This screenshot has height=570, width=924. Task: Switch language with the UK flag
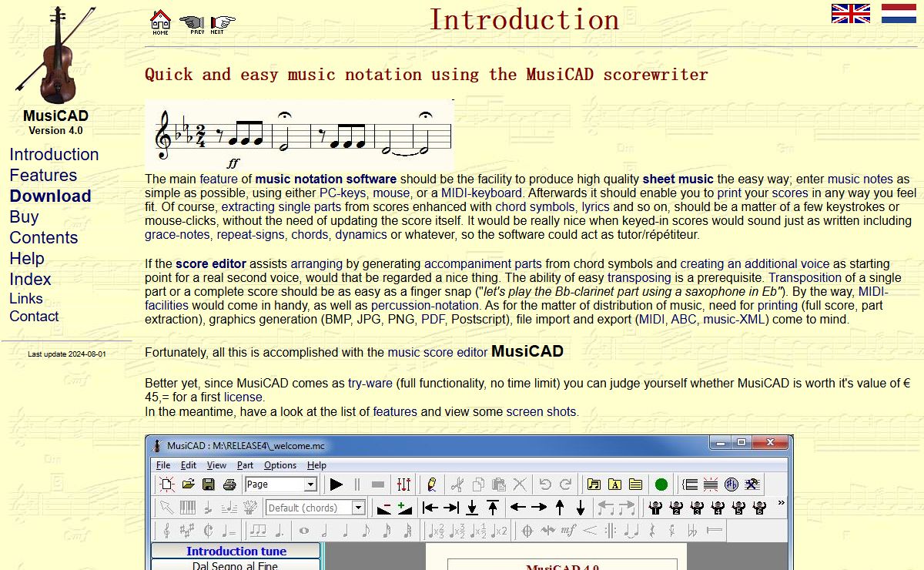tap(851, 13)
